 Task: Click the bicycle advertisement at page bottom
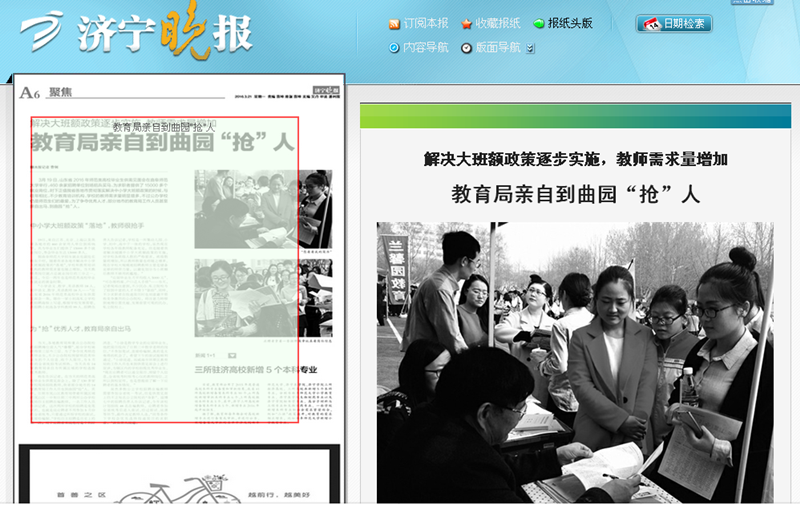(180, 478)
